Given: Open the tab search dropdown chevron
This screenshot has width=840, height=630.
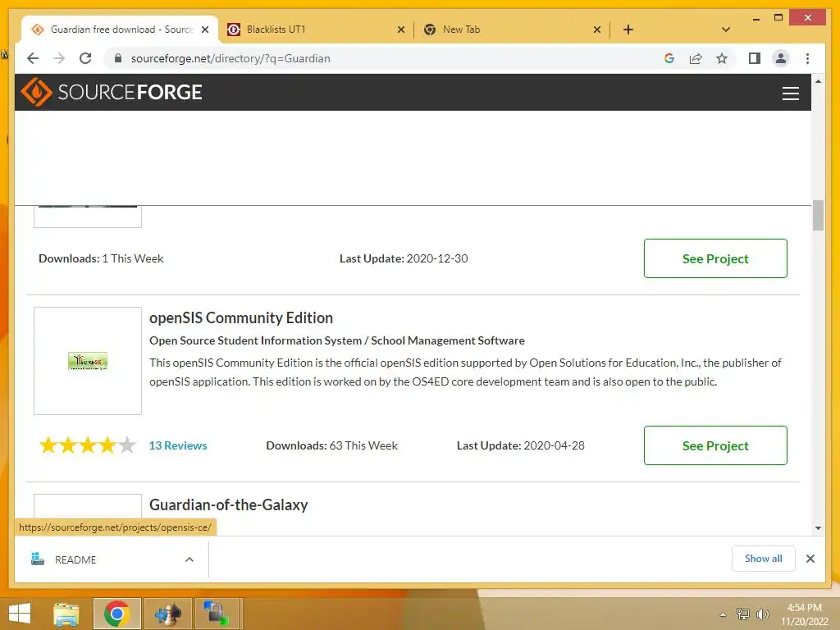Looking at the screenshot, I should point(726,30).
